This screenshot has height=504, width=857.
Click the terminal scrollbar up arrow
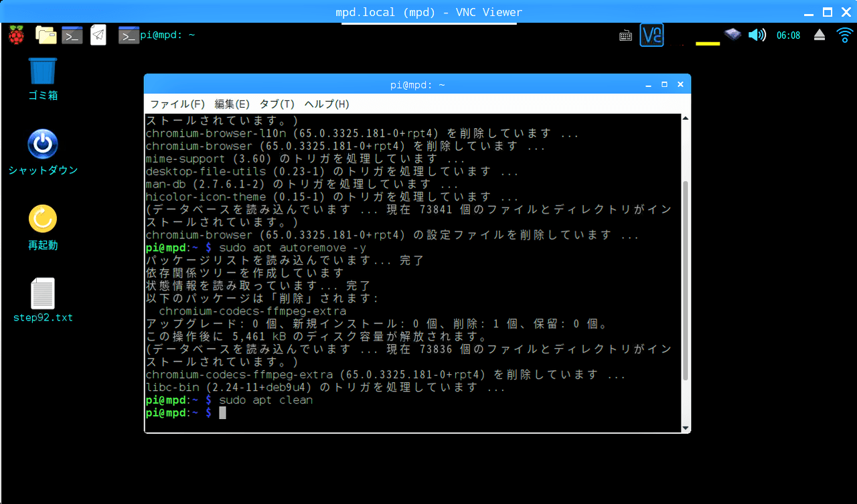tap(685, 119)
